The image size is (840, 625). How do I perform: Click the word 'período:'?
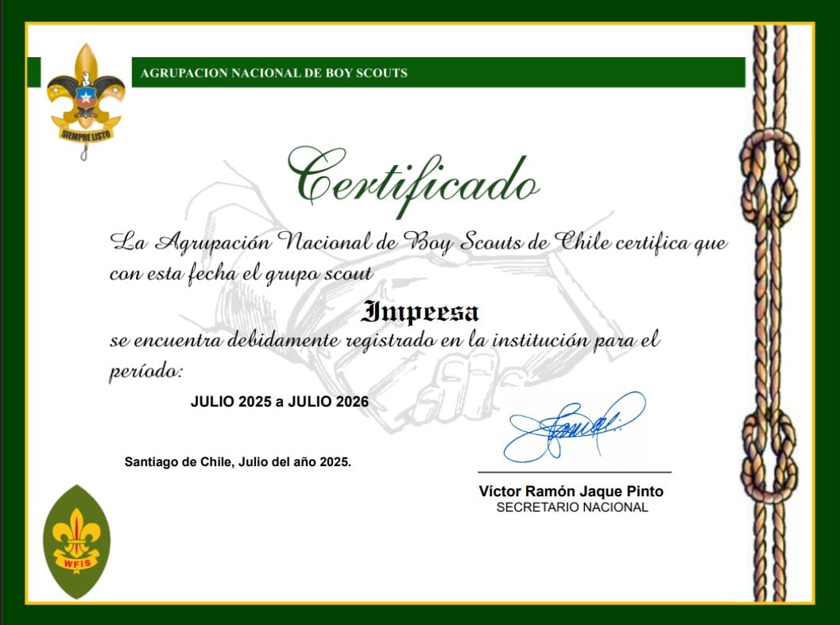tap(146, 371)
